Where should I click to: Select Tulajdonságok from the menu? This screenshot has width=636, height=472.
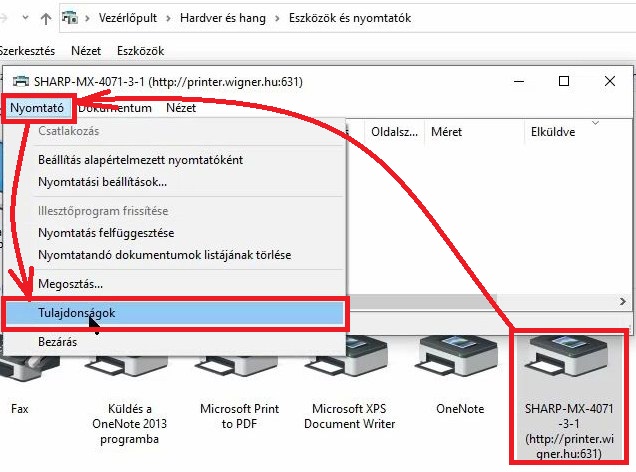[x=174, y=313]
